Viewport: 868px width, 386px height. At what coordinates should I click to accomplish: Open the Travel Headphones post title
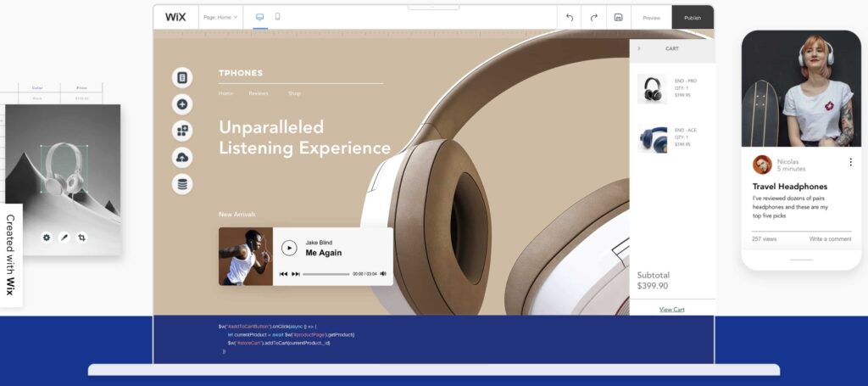click(790, 187)
